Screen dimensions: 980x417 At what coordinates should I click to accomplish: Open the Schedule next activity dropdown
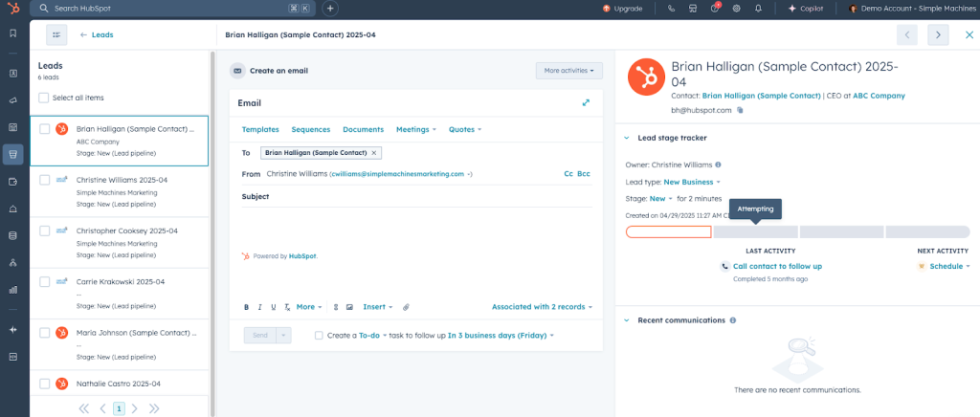pyautogui.click(x=949, y=266)
